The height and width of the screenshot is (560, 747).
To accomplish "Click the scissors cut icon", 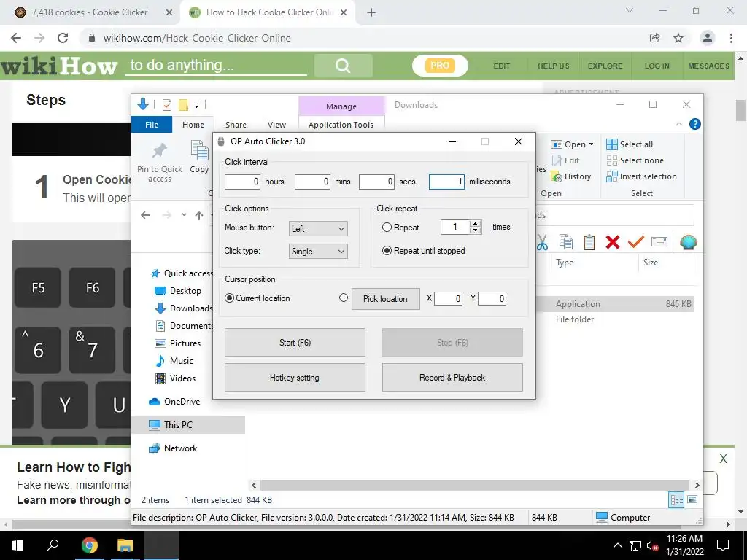I will coord(542,242).
